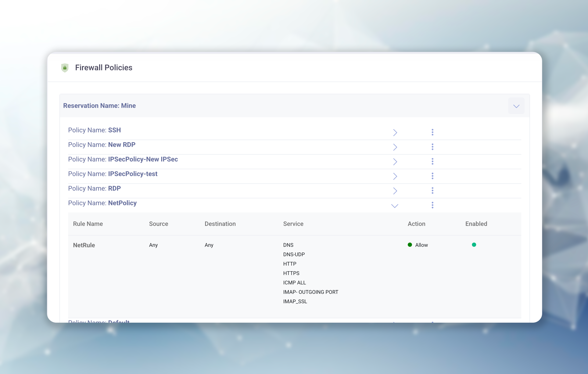588x374 pixels.
Task: Collapse the NetPolicy rules chevron
Action: coord(395,206)
